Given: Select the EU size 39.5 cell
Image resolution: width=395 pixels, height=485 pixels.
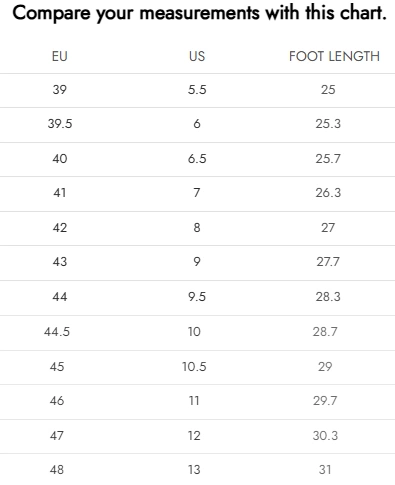Looking at the screenshot, I should coord(60,124).
